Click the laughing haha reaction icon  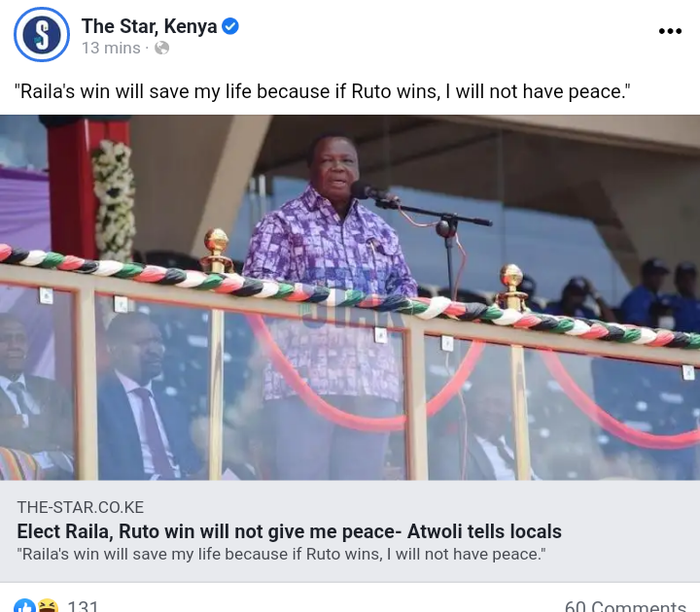(48, 606)
